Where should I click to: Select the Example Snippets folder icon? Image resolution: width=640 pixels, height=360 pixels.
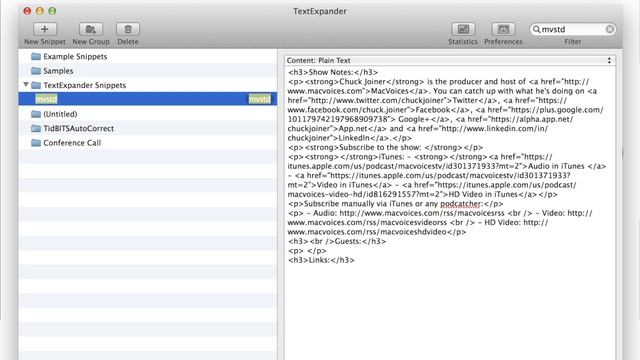tap(36, 56)
